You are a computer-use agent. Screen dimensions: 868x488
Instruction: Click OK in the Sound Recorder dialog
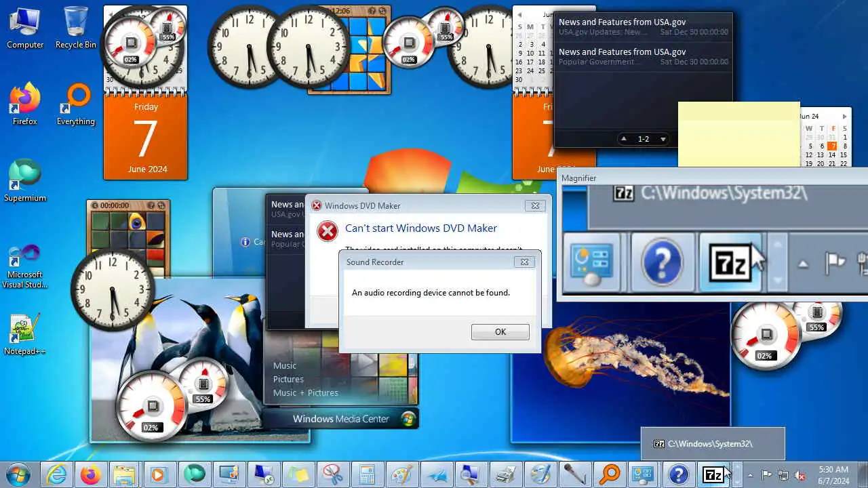[x=500, y=331]
